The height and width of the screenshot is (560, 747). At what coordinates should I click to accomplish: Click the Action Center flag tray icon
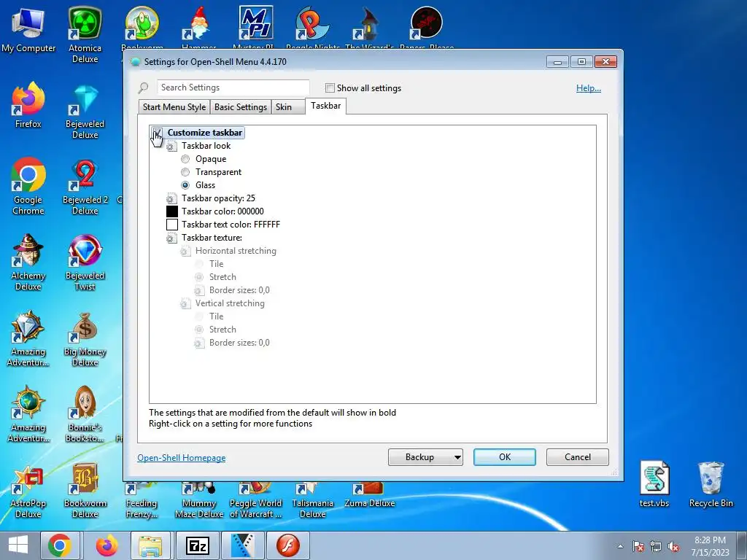pyautogui.click(x=638, y=547)
